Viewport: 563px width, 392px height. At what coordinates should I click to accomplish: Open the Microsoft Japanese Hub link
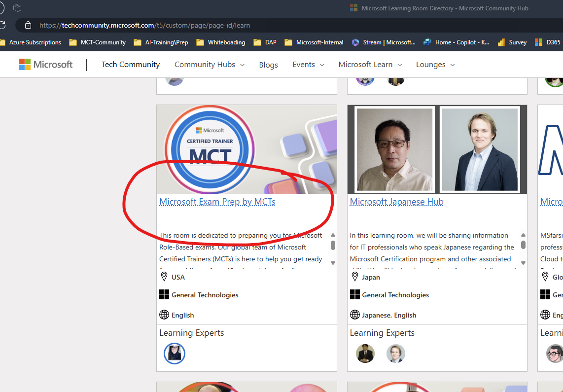pos(397,202)
